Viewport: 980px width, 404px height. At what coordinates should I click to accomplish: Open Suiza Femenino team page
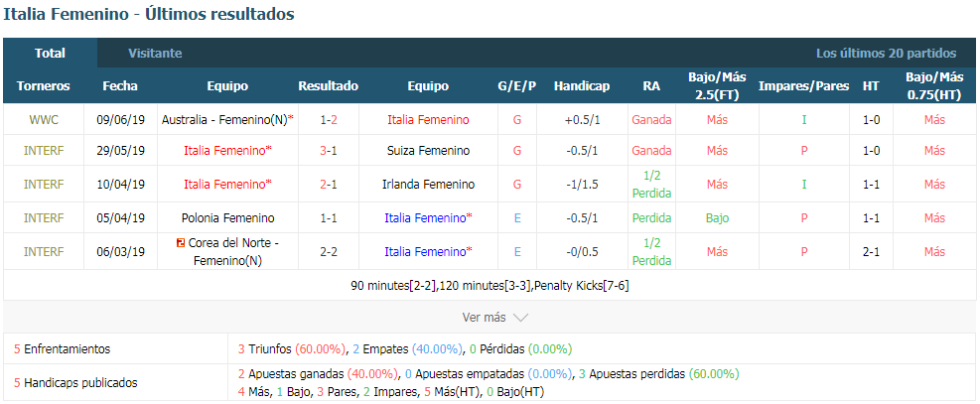pyautogui.click(x=428, y=151)
